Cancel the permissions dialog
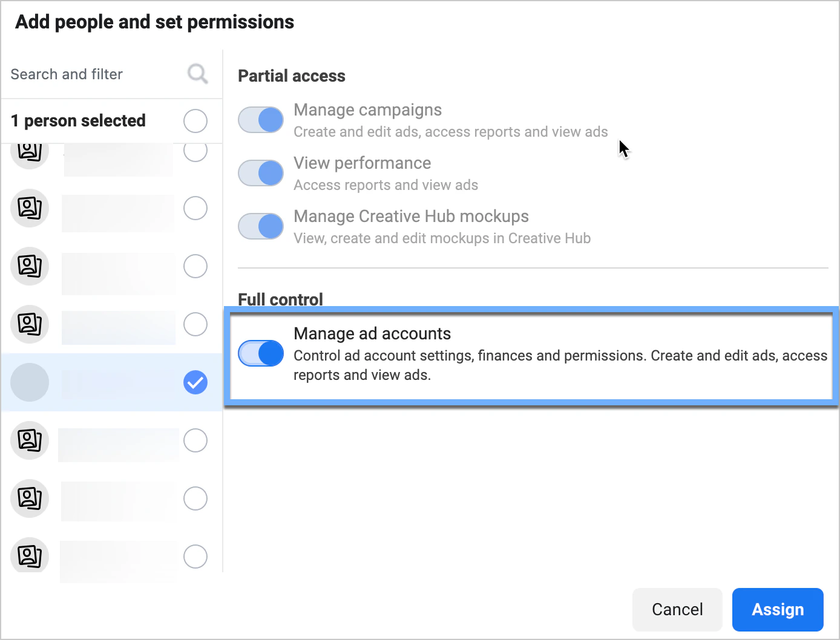Screen dimensions: 840x640 (x=677, y=609)
